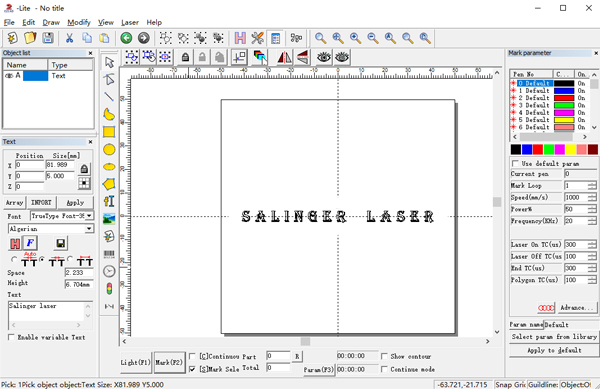The height and width of the screenshot is (389, 600).
Task: Pick the blue color swatch in palette
Action: pyautogui.click(x=527, y=150)
